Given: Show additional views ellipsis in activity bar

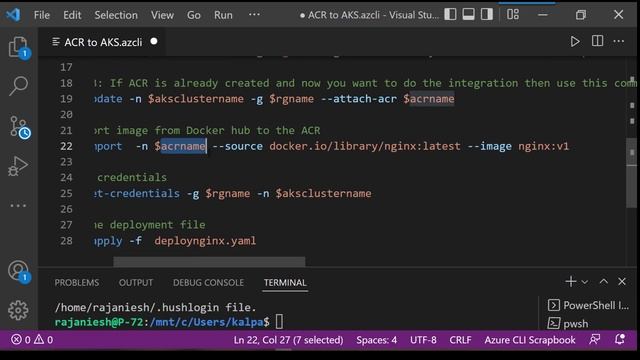Looking at the screenshot, I should coord(18,205).
